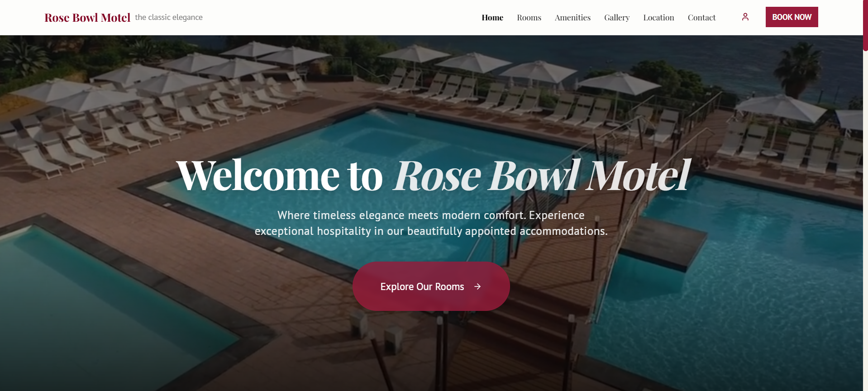This screenshot has width=868, height=391.
Task: Click the scrollbar track below the thumb
Action: (x=865, y=222)
